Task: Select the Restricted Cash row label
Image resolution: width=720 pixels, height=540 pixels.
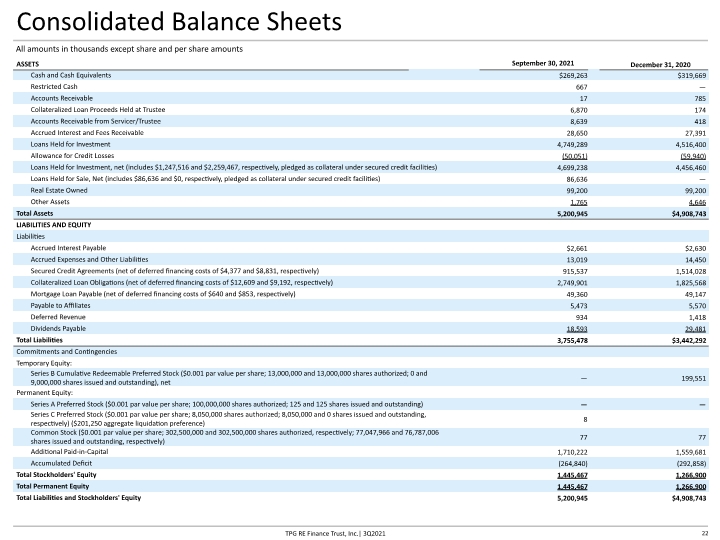Action: (54, 87)
